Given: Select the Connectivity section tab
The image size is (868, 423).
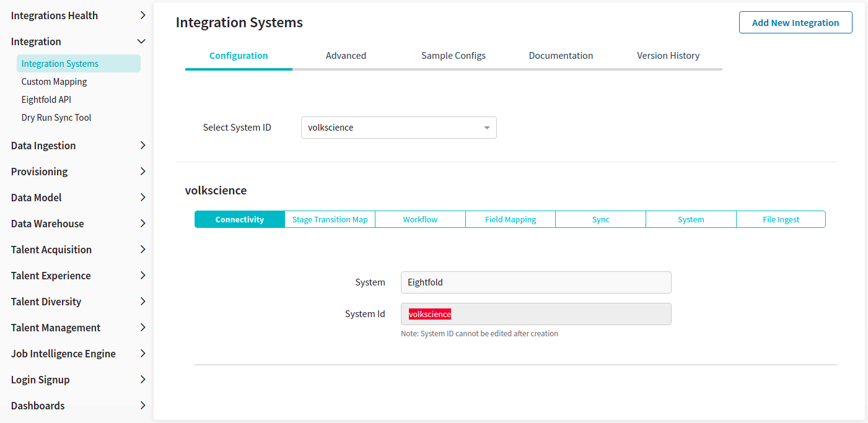Looking at the screenshot, I should click(240, 219).
